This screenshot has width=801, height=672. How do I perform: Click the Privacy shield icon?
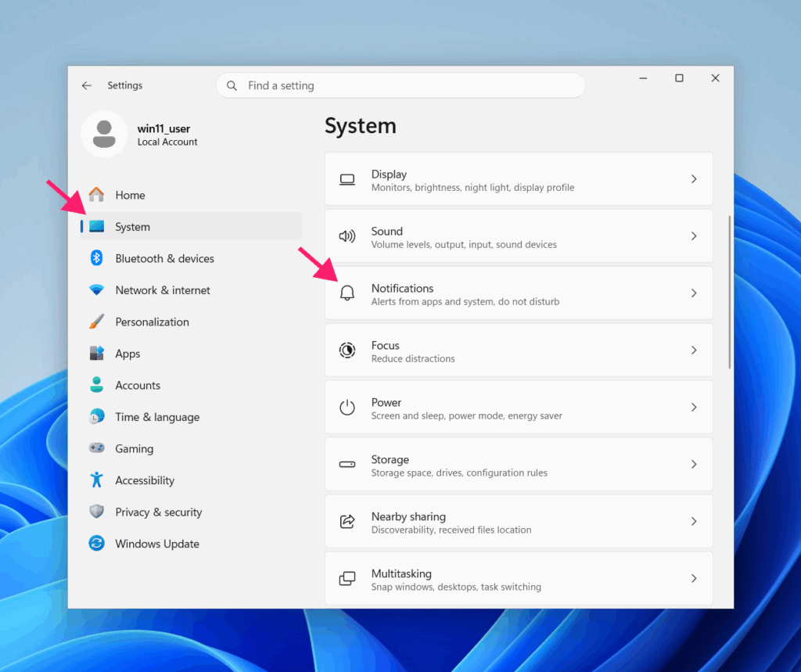click(96, 512)
